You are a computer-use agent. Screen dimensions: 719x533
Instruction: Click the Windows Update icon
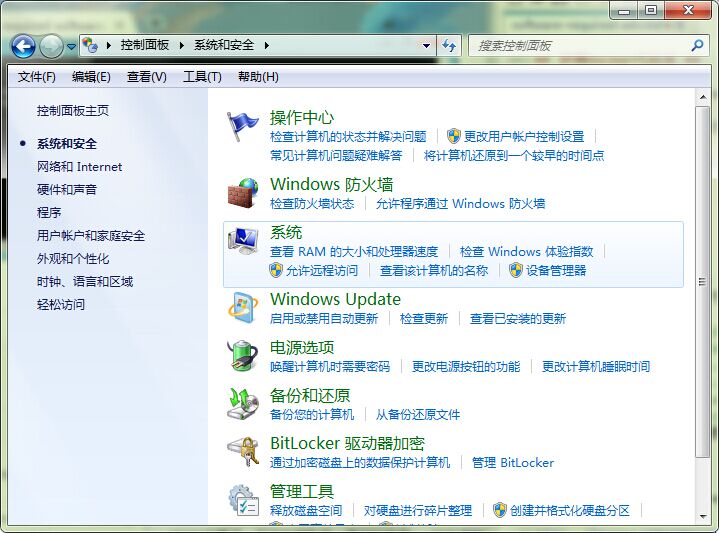(243, 307)
